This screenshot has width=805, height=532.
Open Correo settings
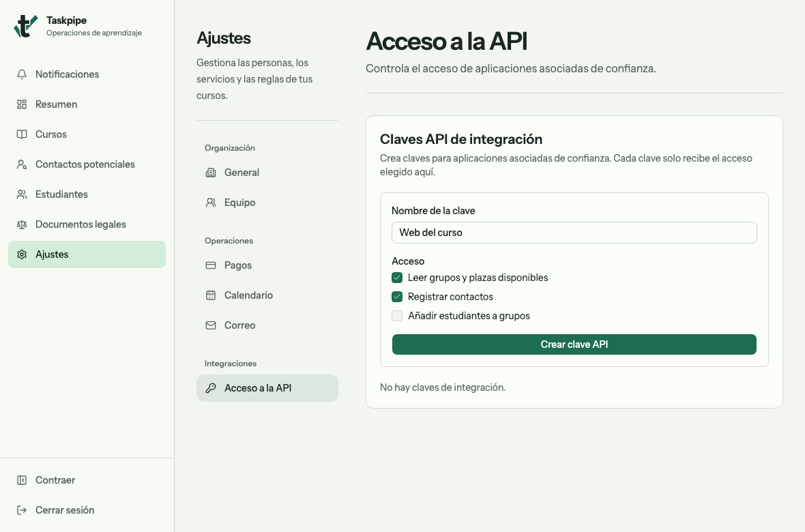pos(267,325)
